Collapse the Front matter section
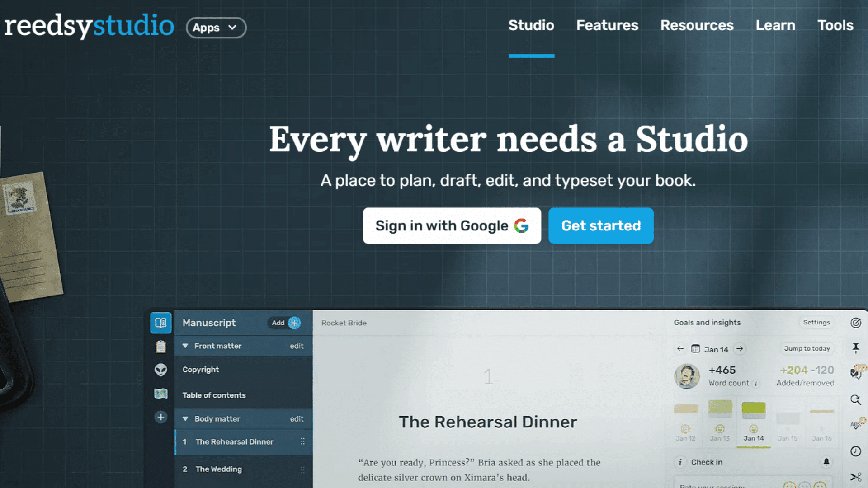This screenshot has width=868, height=488. [x=185, y=346]
